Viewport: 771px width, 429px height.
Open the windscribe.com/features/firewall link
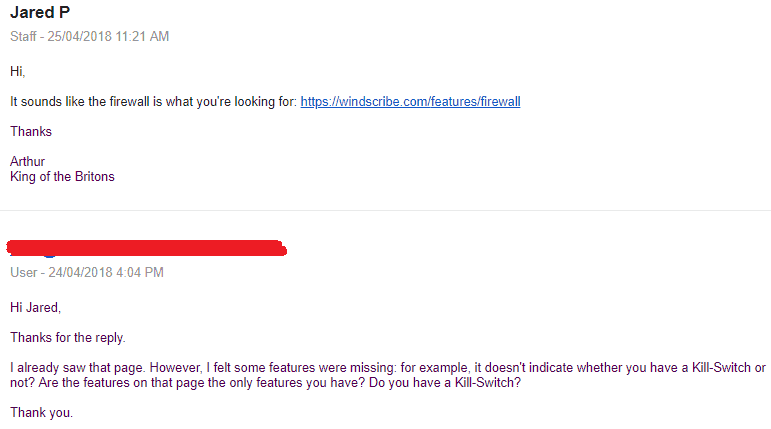coord(410,102)
